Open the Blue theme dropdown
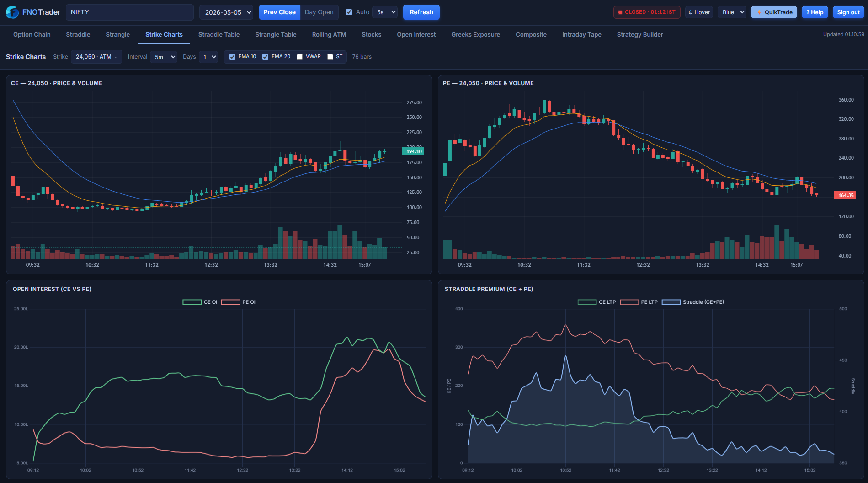 732,12
